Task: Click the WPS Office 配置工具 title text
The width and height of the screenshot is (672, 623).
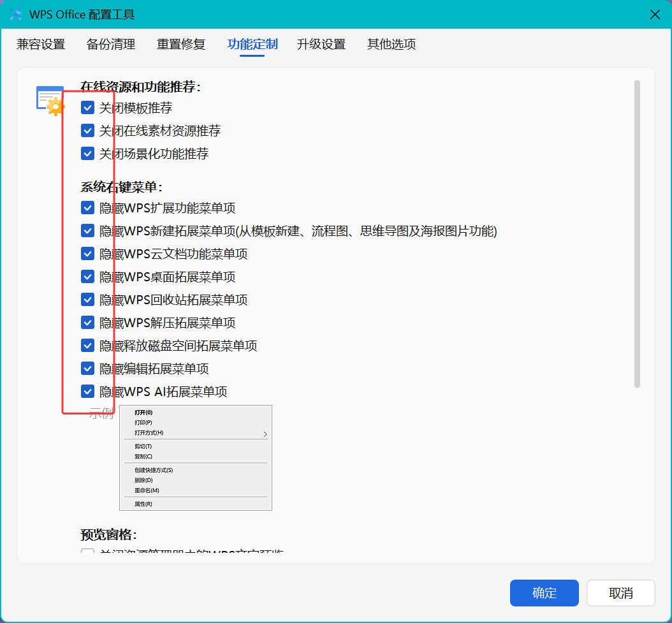Action: point(82,15)
